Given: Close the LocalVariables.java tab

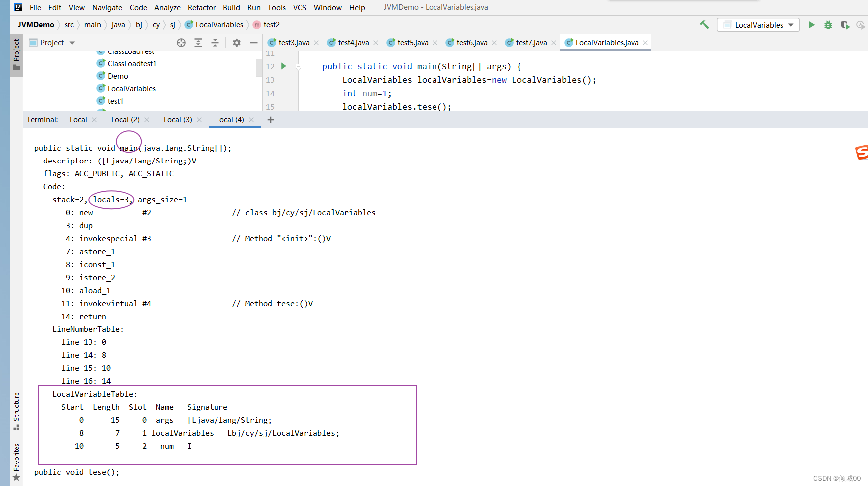Looking at the screenshot, I should pyautogui.click(x=645, y=43).
